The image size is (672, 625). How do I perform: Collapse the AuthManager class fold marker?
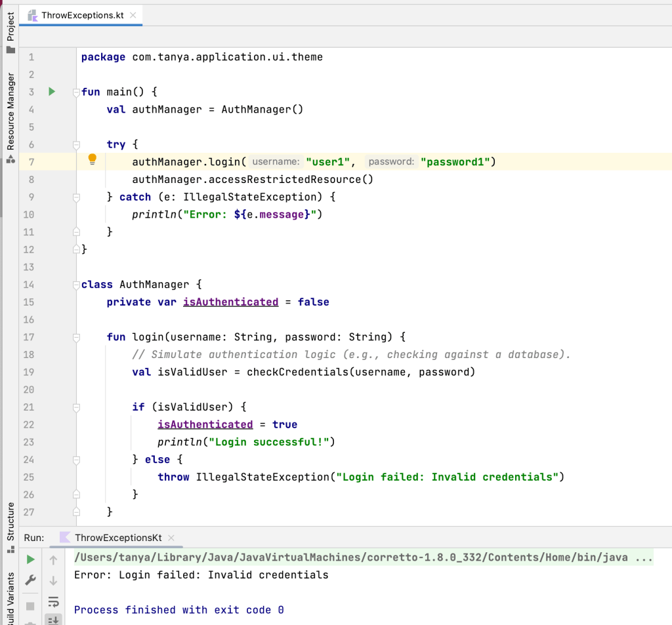coord(77,285)
